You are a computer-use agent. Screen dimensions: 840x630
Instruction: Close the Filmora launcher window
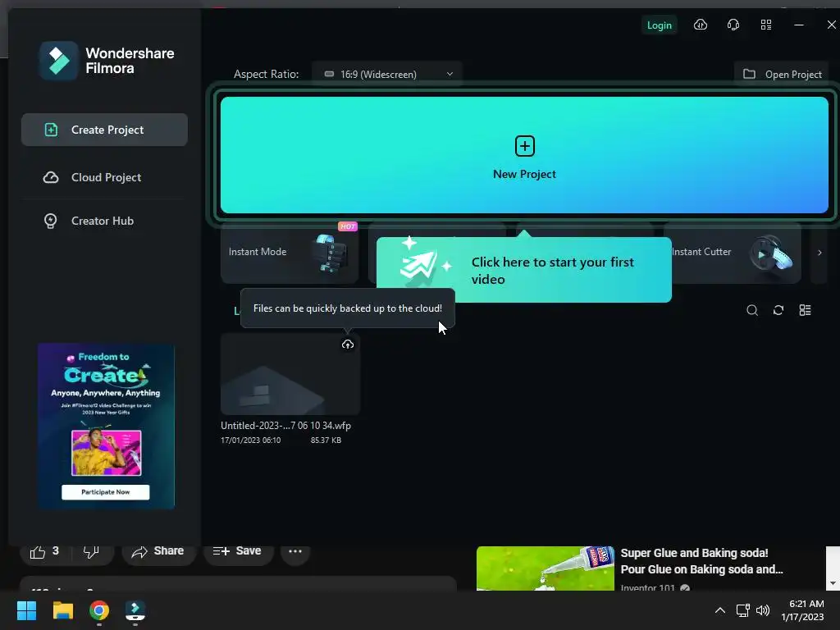click(832, 25)
